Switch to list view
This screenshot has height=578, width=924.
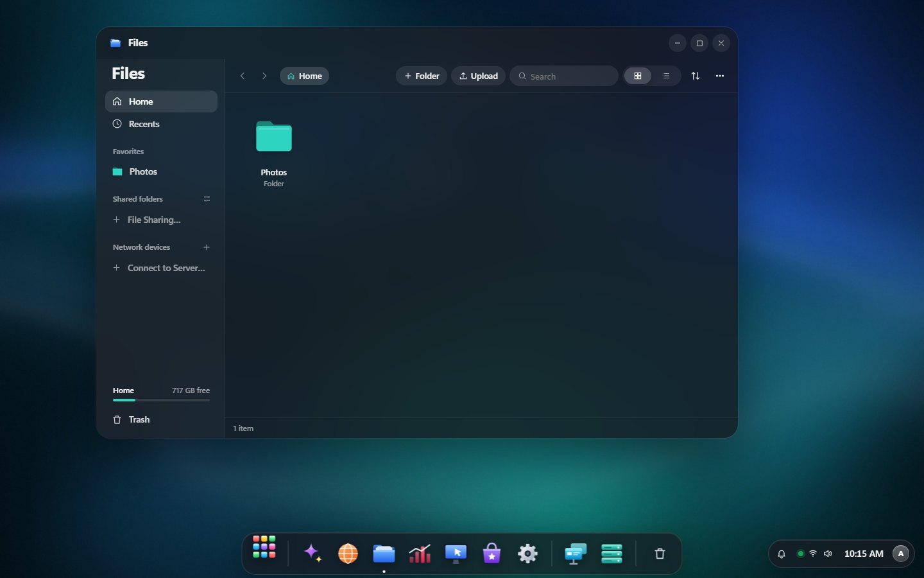click(666, 76)
